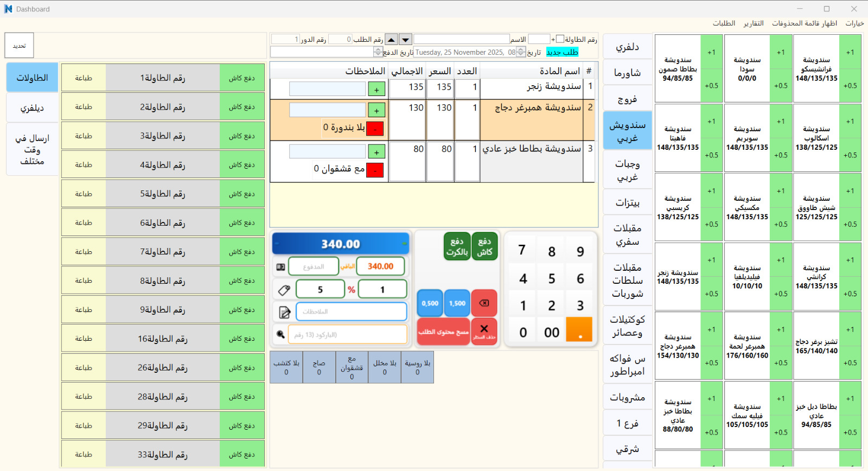Viewport: 868px width, 471px height.
Task: Open the اظهار قائمة المحذوفات menu
Action: click(x=805, y=23)
